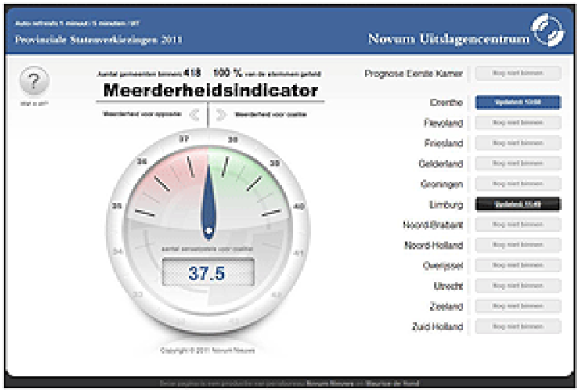Click the Prognose Eerste Kamer label

click(x=413, y=74)
